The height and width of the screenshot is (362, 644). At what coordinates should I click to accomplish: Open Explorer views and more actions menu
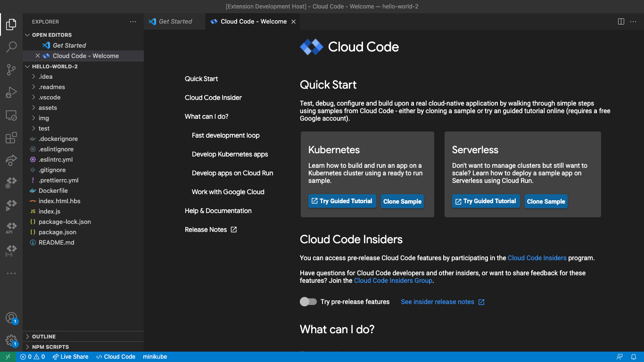tap(133, 22)
